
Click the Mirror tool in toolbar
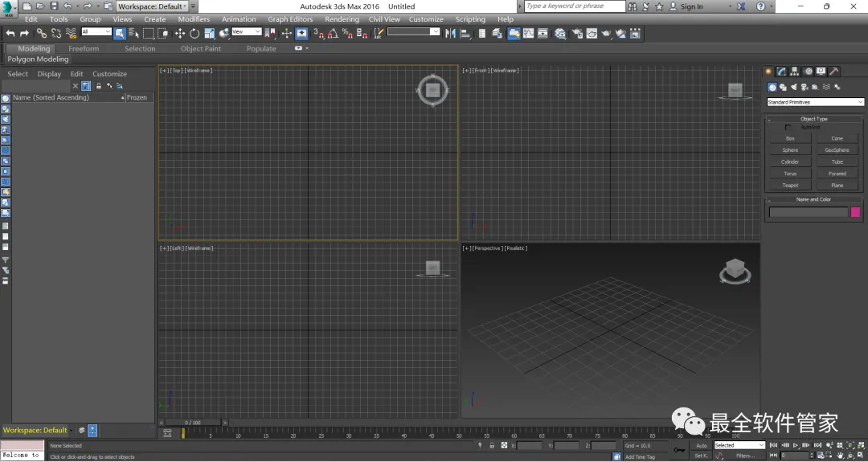tap(450, 34)
